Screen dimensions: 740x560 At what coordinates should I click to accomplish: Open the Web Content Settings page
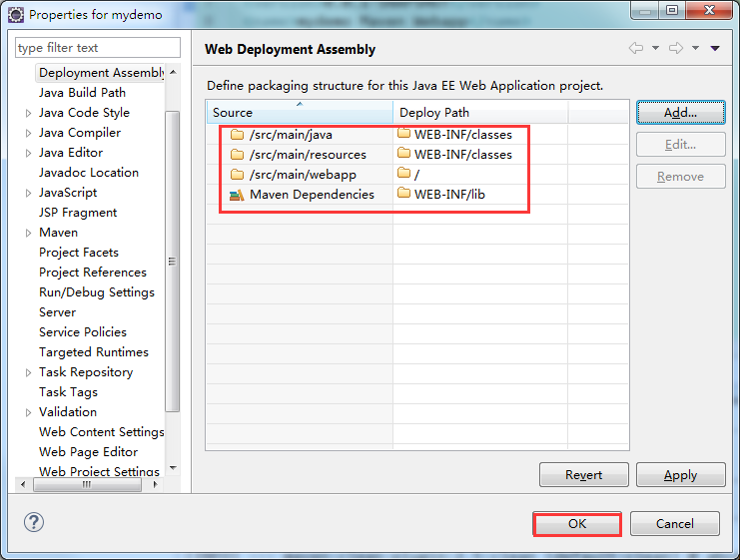[x=102, y=432]
